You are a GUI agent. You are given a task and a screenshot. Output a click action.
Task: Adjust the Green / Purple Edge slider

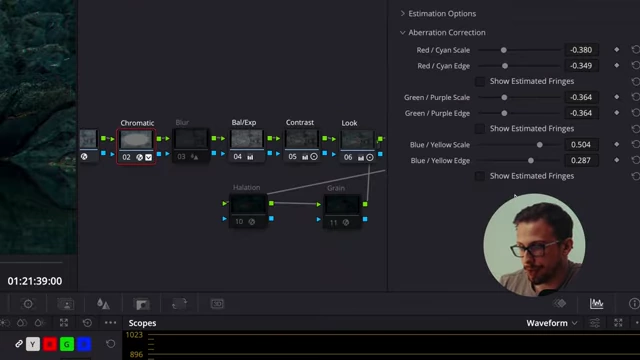519,113
